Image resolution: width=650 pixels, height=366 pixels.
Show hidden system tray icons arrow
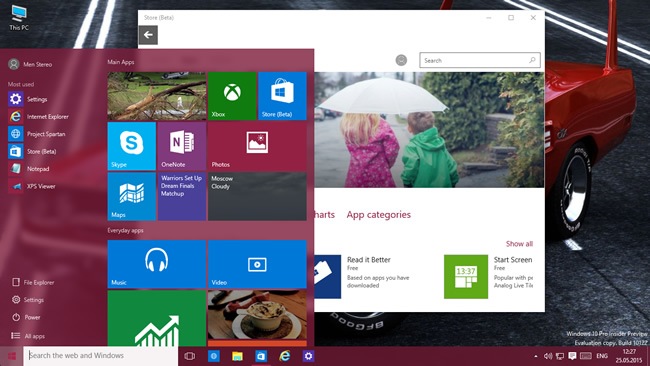[536, 356]
